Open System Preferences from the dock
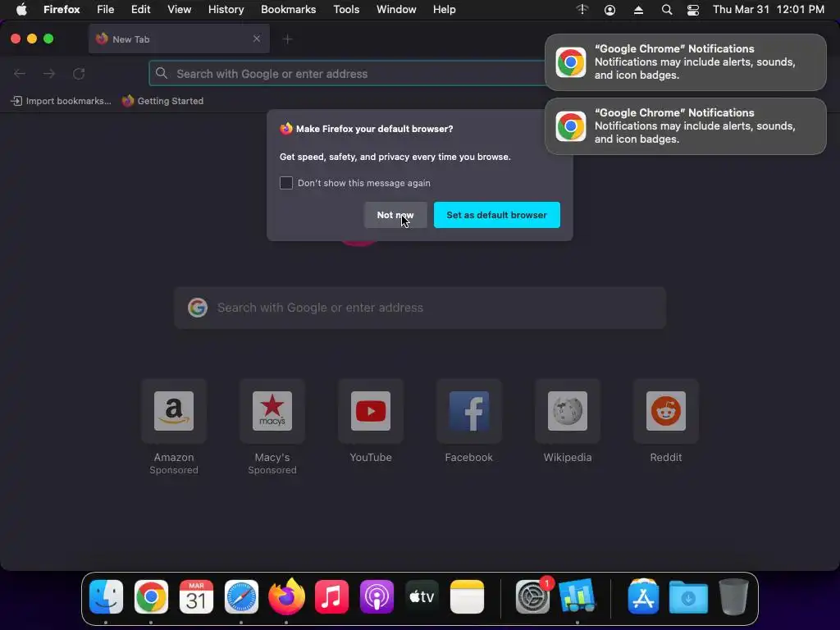 (532, 596)
